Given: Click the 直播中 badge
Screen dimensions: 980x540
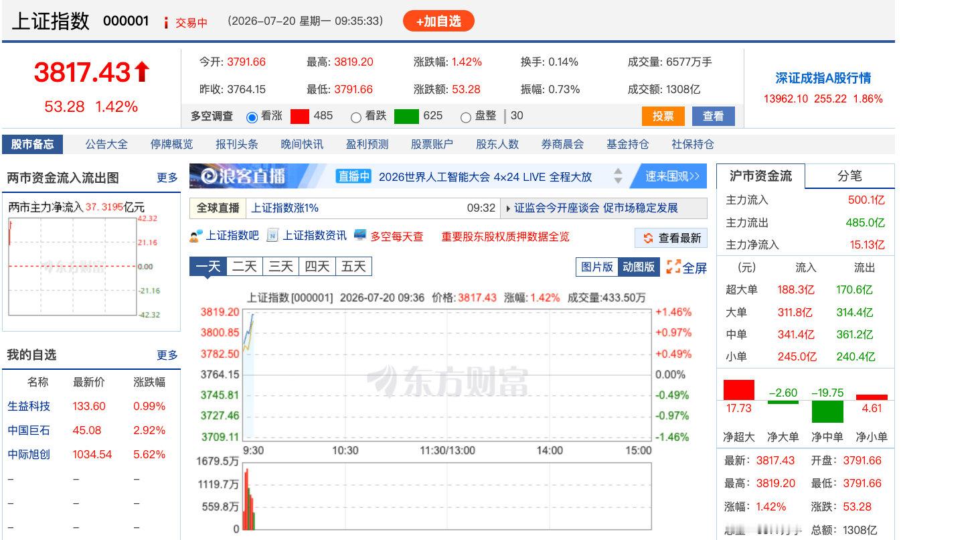Looking at the screenshot, I should pos(354,177).
